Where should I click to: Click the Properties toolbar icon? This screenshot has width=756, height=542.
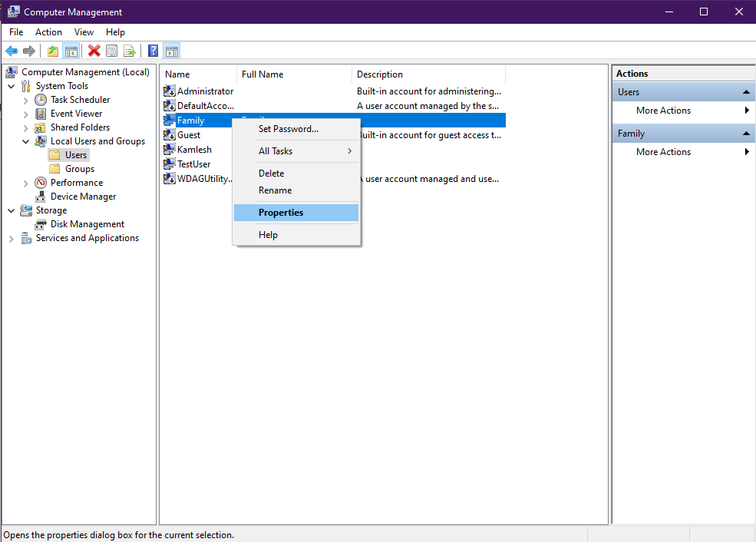[112, 51]
